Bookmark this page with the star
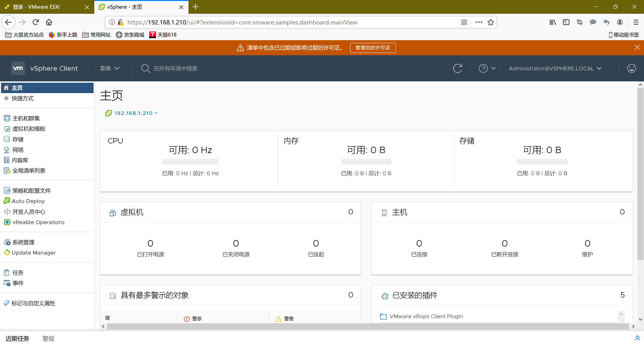Viewport: 644px width, 345px height. pos(491,22)
